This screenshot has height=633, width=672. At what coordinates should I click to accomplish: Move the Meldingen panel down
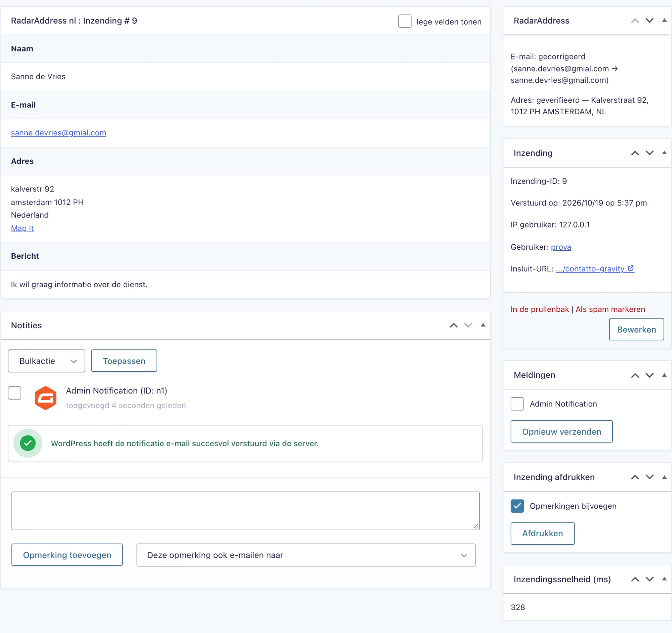coord(649,375)
